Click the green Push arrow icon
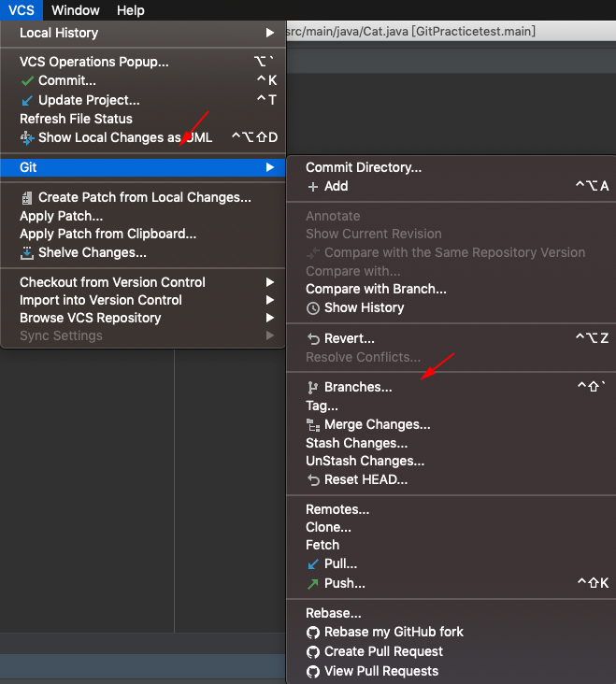This screenshot has width=616, height=684. [313, 584]
